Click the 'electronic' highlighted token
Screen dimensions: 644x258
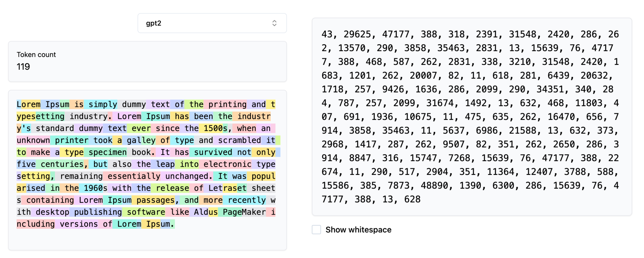(227, 164)
